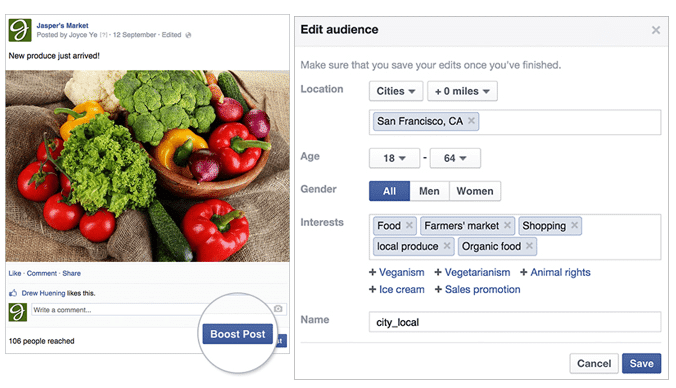Cancel the audience edits

click(x=594, y=363)
